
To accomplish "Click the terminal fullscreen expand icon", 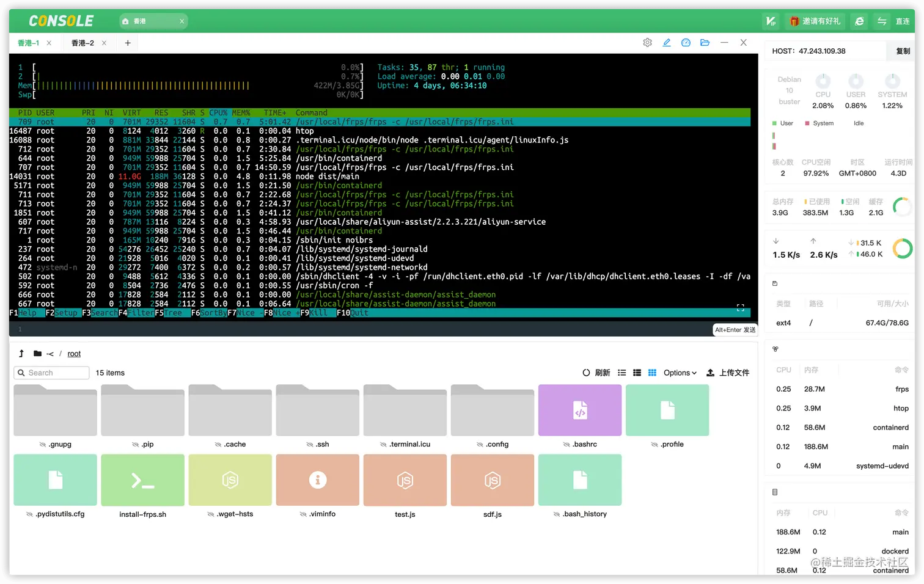I will (740, 308).
